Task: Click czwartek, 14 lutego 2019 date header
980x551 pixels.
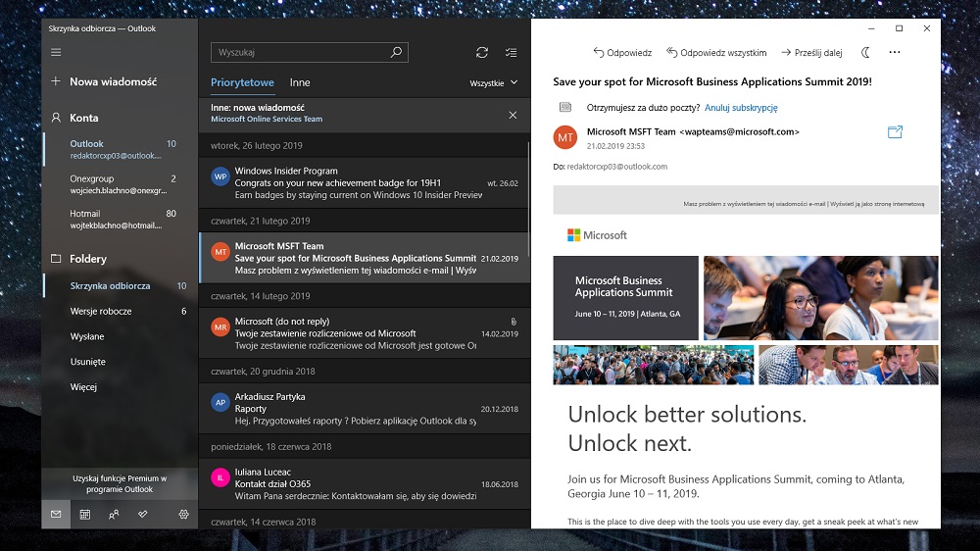Action: click(x=261, y=296)
